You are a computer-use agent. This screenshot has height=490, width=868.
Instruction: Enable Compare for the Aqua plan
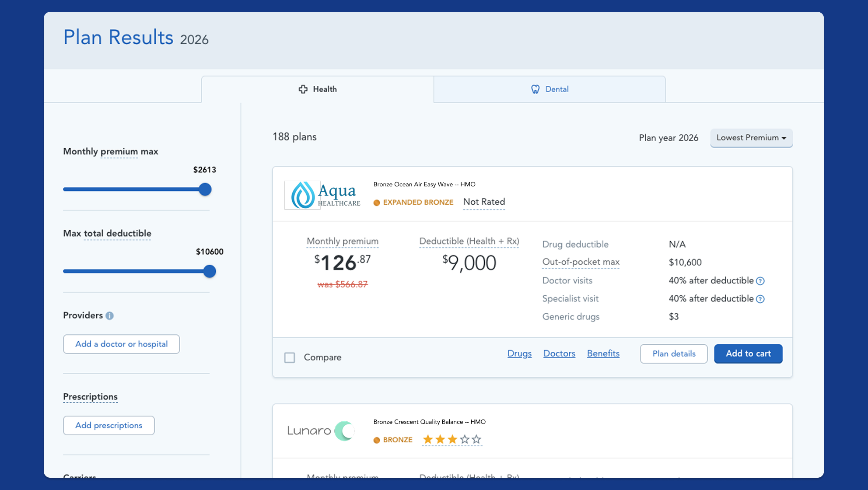[x=289, y=357]
